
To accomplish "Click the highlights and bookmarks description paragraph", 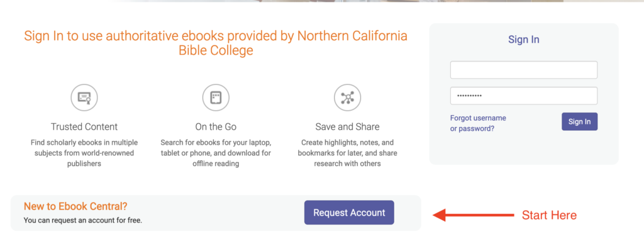I will point(347,153).
